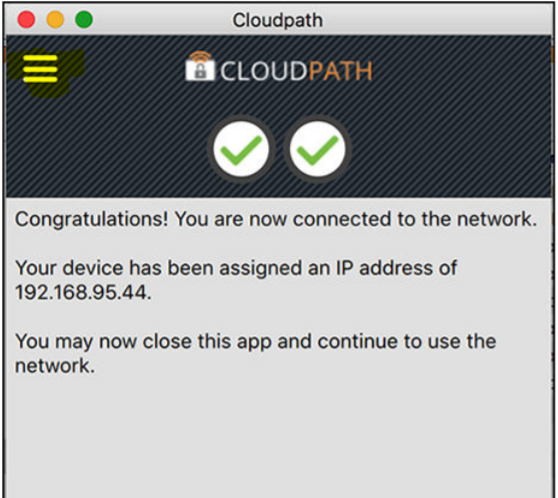Viewport: 558px width, 498px height.
Task: Click the 'Your device has been assigned' line
Action: (x=236, y=268)
